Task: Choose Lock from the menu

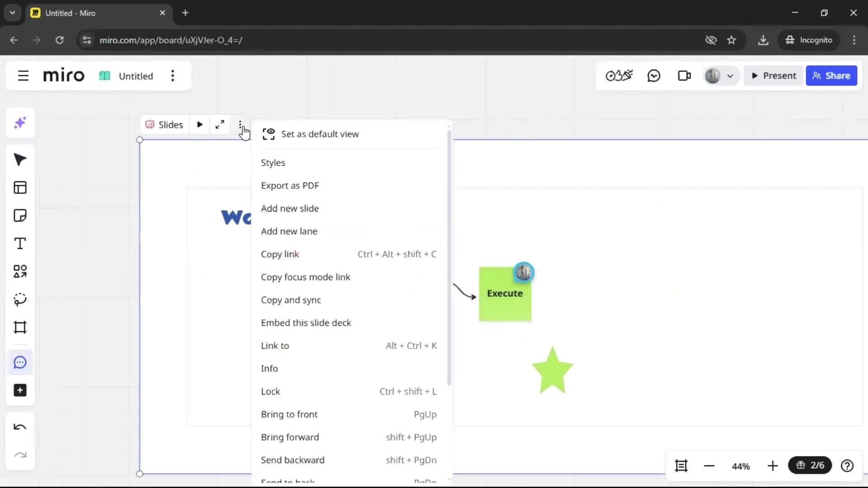Action: (349, 391)
